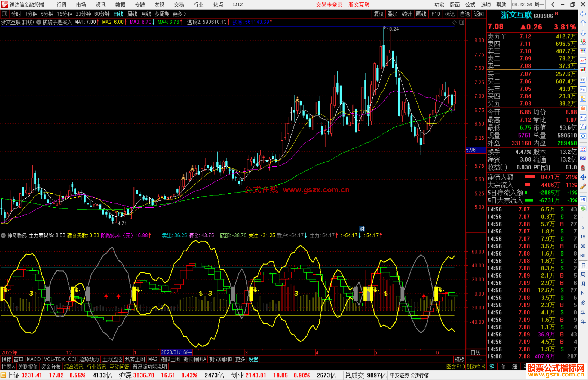Select the 年 yearly period in sidebar

coord(583,321)
